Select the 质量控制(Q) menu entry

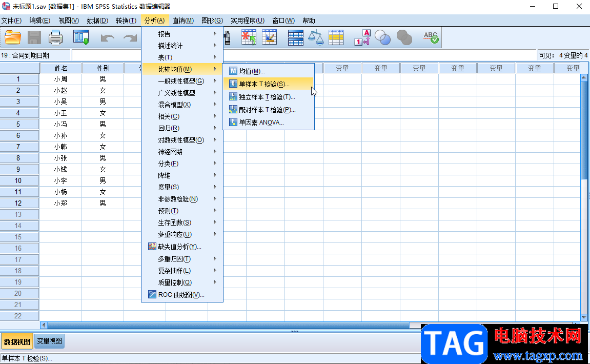182,282
